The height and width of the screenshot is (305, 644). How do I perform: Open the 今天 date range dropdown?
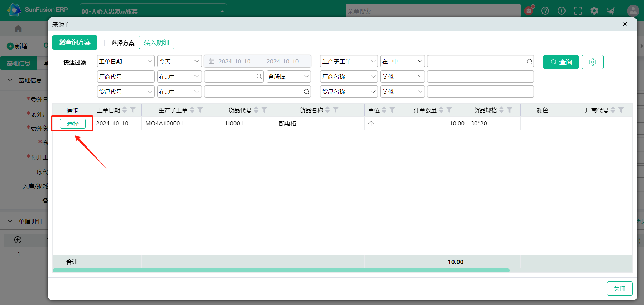179,61
